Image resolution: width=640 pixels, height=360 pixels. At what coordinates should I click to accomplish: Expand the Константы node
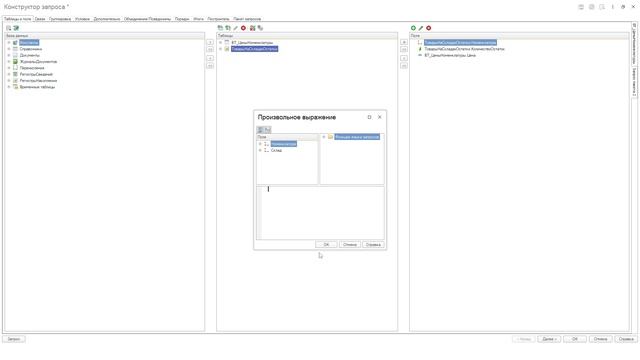tap(9, 42)
